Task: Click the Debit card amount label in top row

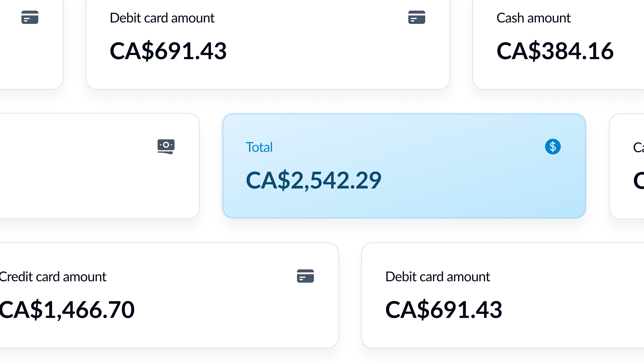Action: tap(162, 18)
